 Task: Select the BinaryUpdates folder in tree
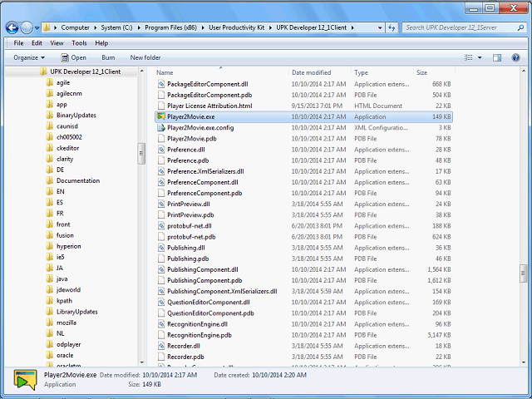point(76,116)
